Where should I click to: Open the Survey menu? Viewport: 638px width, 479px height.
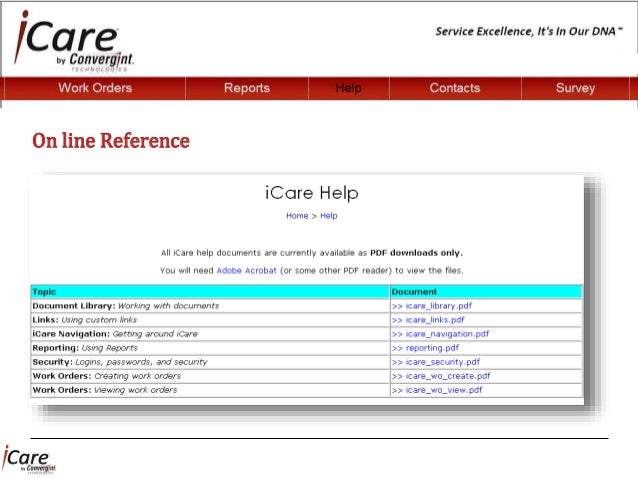[575, 88]
